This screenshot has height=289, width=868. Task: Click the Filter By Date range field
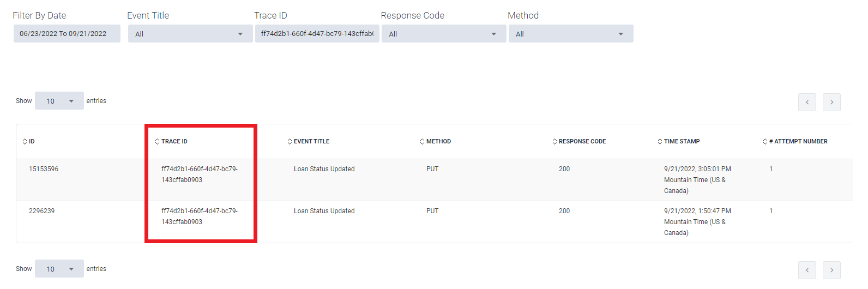click(67, 34)
